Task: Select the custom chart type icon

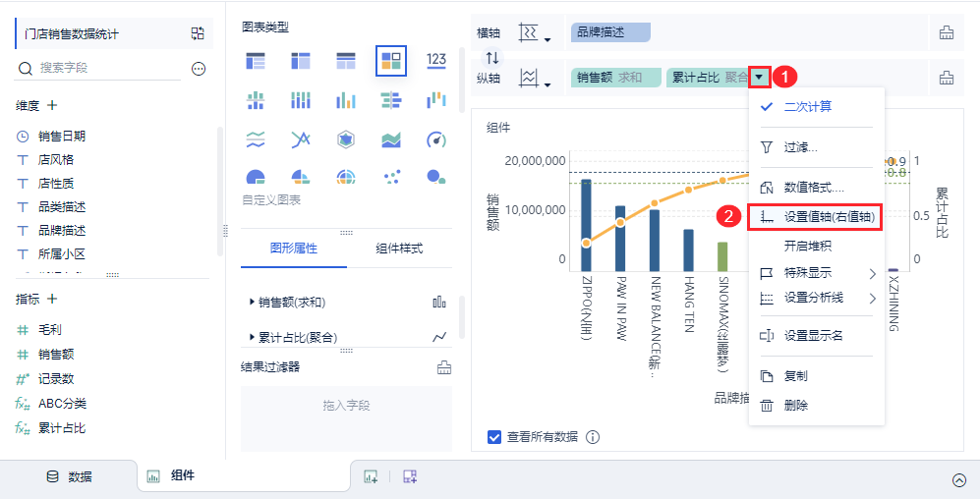Action: point(391,61)
